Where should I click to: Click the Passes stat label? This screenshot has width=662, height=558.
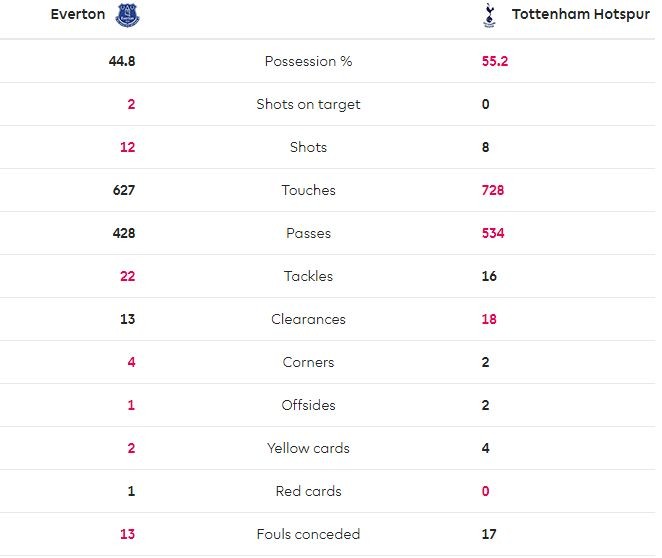[x=308, y=233]
